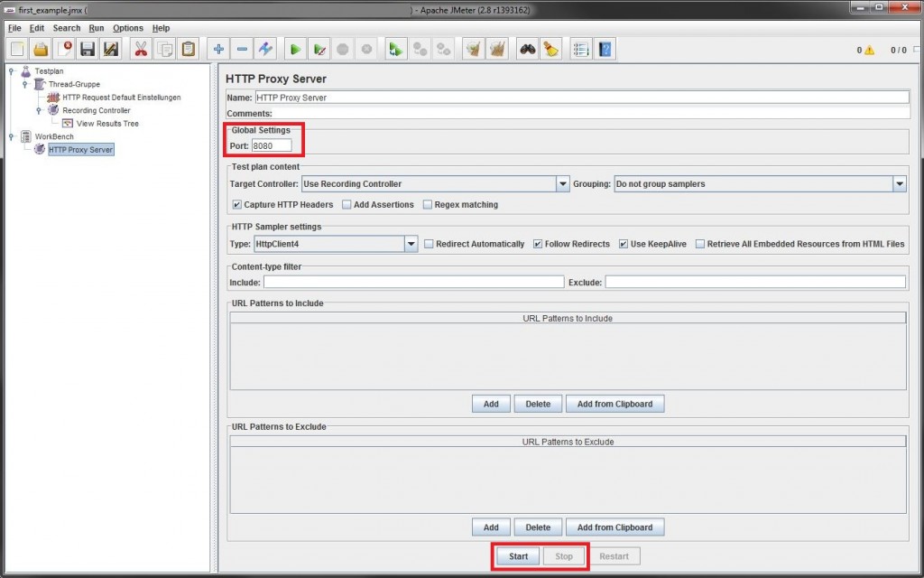
Task: Click the Port field showing 8080
Action: (272, 145)
